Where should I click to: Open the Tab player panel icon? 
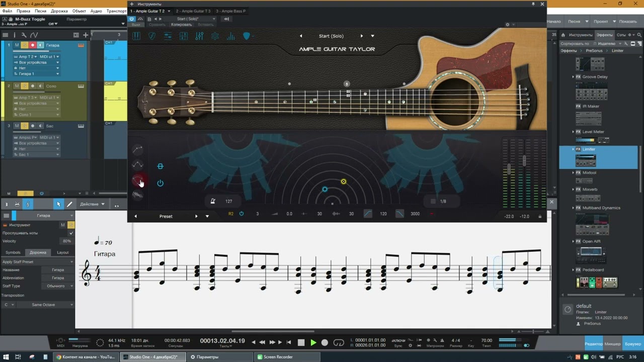pos(184,36)
